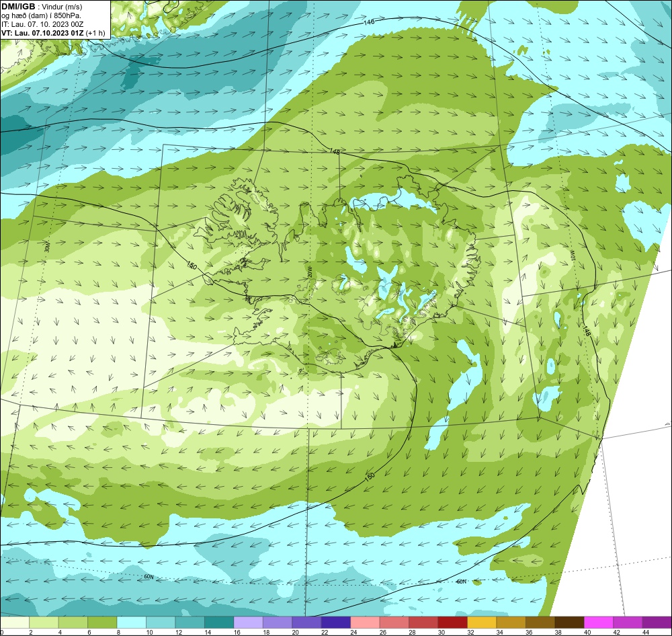Viewport: 672px width, 636px height.
Task: Click the '148' contour label east of Iceland
Action: click(587, 331)
